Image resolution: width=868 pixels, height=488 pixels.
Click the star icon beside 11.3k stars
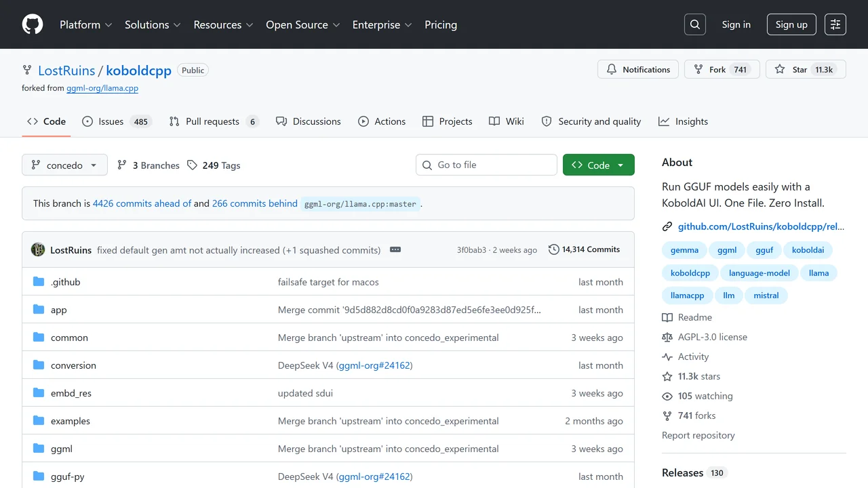[x=667, y=376]
